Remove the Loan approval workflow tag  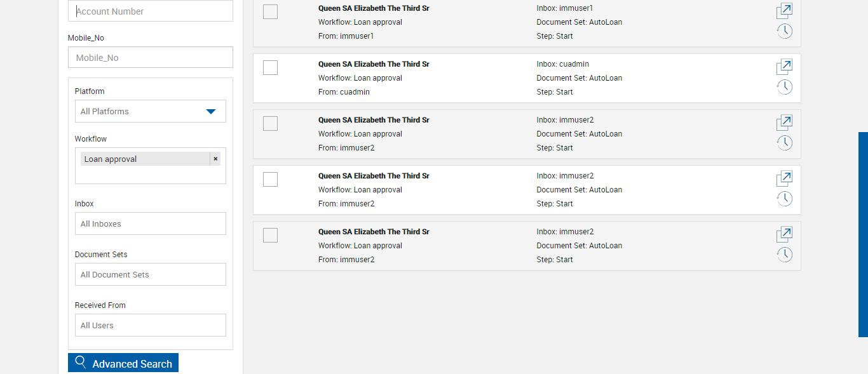[215, 159]
